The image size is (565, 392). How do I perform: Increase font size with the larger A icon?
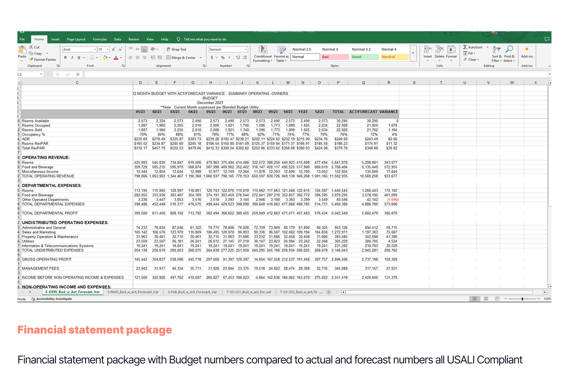[x=113, y=49]
